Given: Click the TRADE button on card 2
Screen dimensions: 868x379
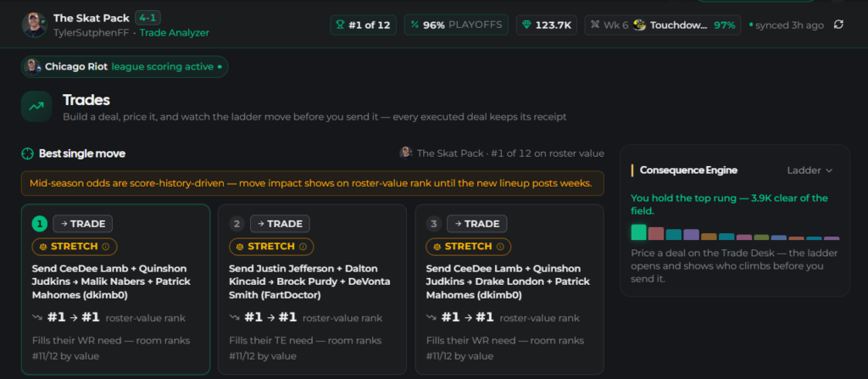Looking at the screenshot, I should [x=280, y=224].
